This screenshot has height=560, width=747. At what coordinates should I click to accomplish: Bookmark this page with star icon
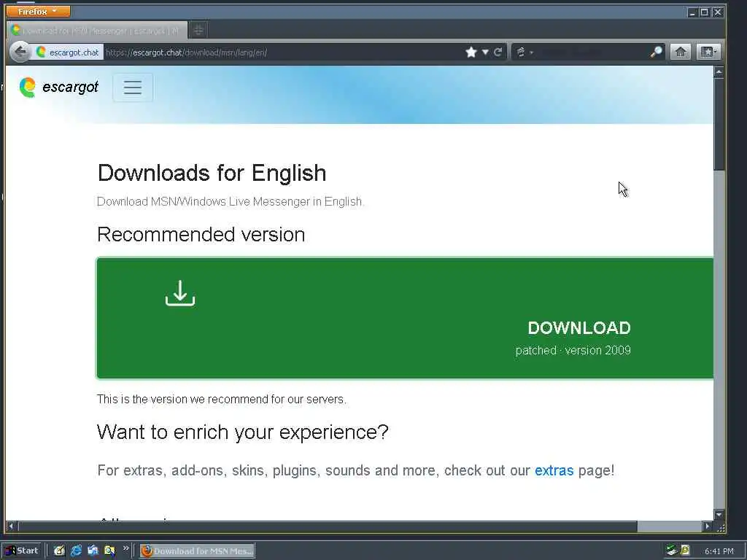[471, 52]
